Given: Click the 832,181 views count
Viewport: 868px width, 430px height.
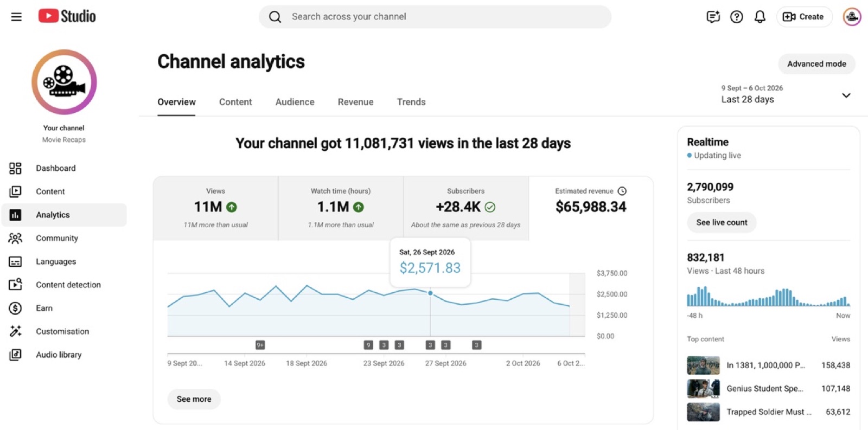Looking at the screenshot, I should point(705,258).
